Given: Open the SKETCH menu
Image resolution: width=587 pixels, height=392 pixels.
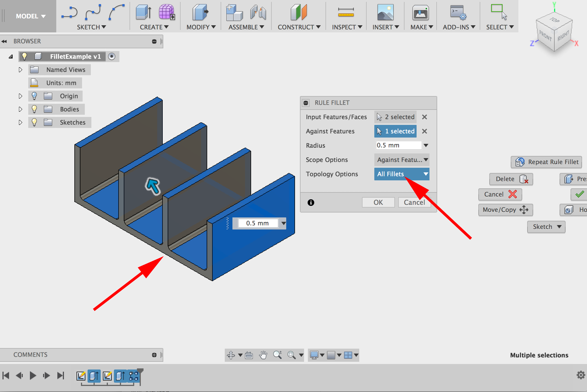Looking at the screenshot, I should (91, 27).
